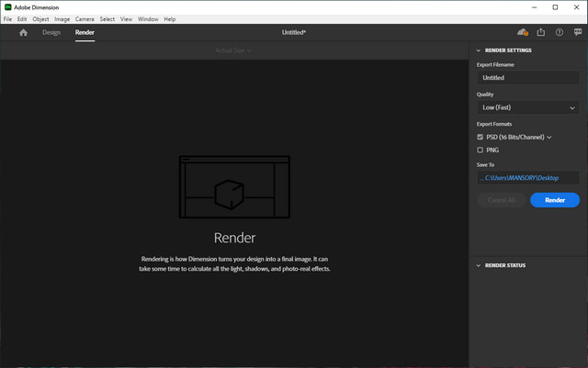Open the cloud sync status icon
Viewport: 588px width, 368px height.
(523, 32)
